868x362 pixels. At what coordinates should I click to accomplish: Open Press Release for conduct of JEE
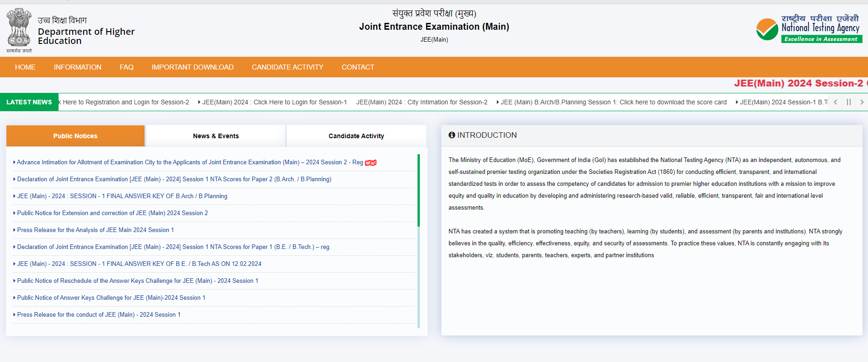click(98, 315)
